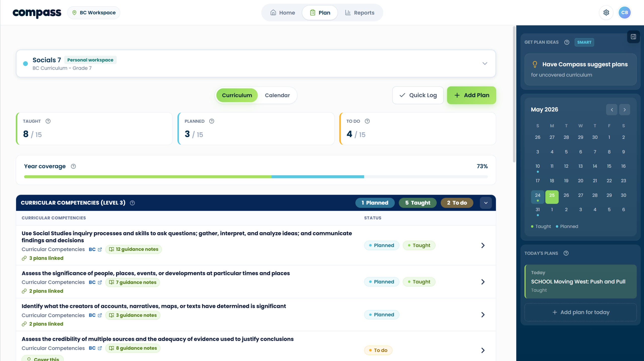Expand the Assess the significance row arrow
The width and height of the screenshot is (644, 361).
coord(483,282)
